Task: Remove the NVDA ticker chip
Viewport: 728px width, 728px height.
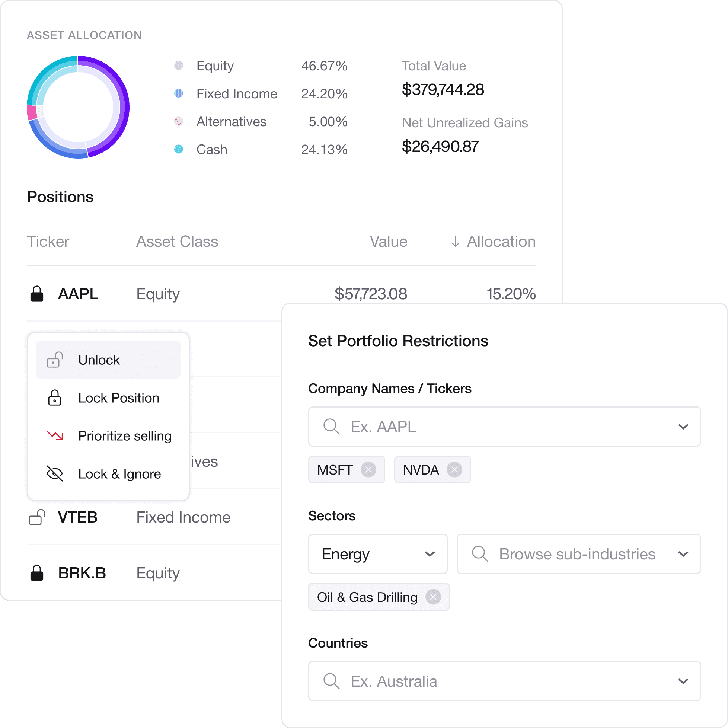Action: (x=454, y=469)
